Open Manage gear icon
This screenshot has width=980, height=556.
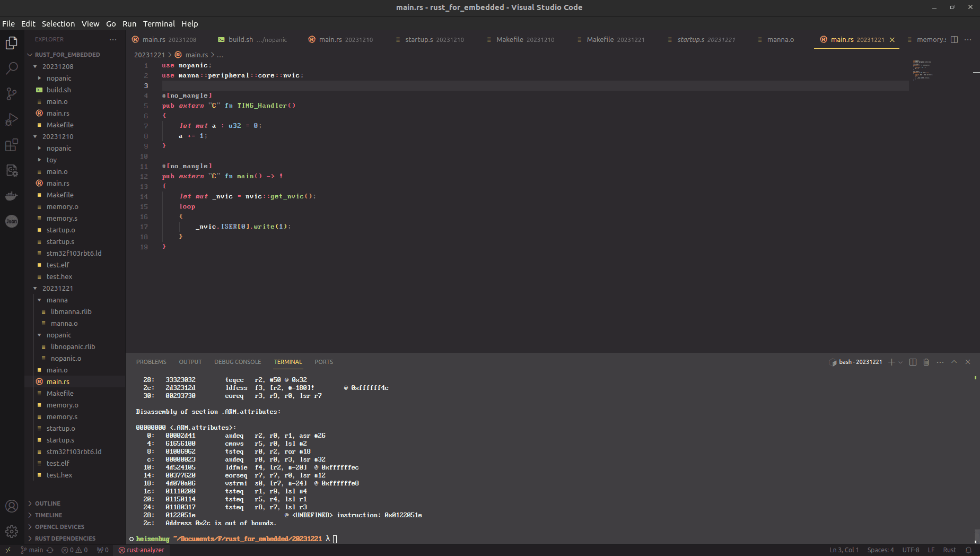click(12, 532)
